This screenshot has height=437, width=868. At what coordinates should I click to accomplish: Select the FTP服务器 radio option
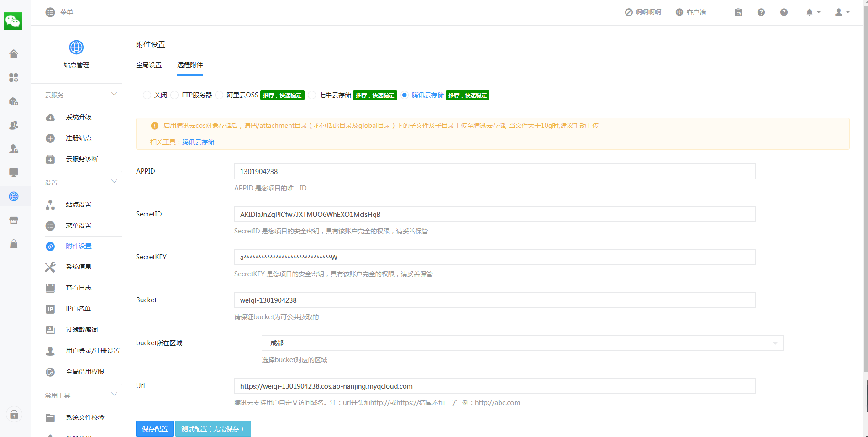point(174,95)
